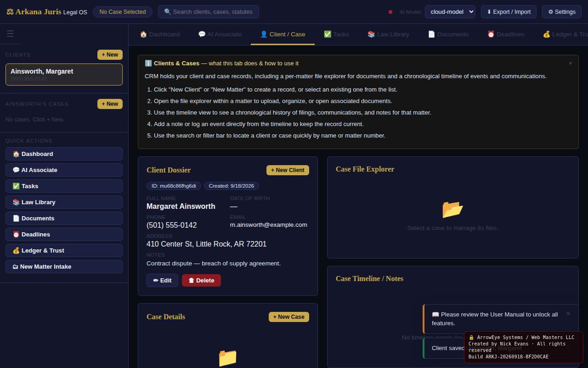Add a new case via + New Case
588x368 pixels.
289,317
